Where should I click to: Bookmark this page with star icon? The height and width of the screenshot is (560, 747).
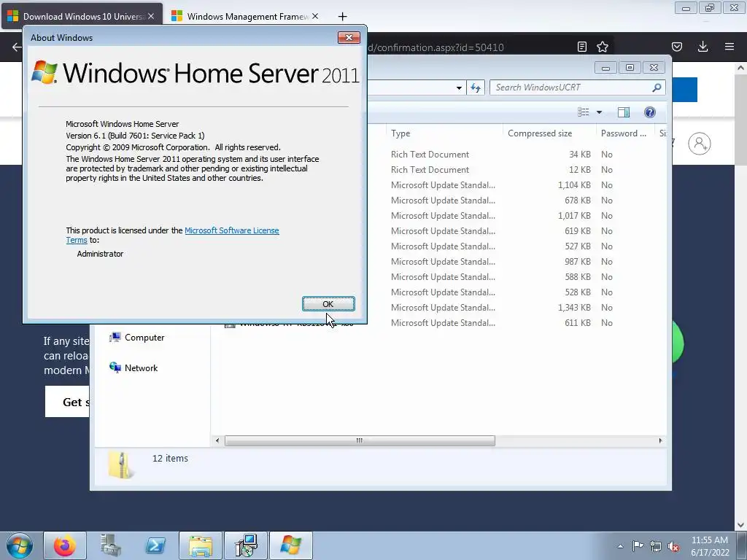click(603, 47)
